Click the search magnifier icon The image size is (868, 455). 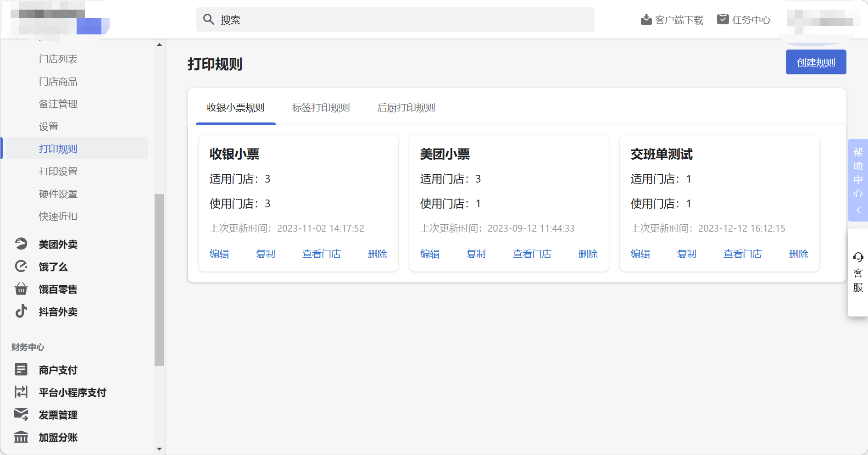click(209, 19)
